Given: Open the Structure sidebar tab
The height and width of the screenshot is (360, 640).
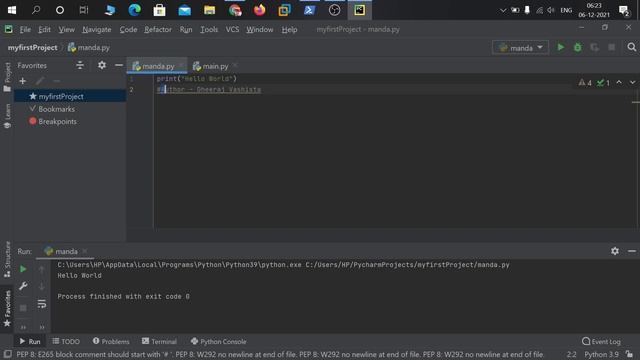Looking at the screenshot, I should (7, 259).
